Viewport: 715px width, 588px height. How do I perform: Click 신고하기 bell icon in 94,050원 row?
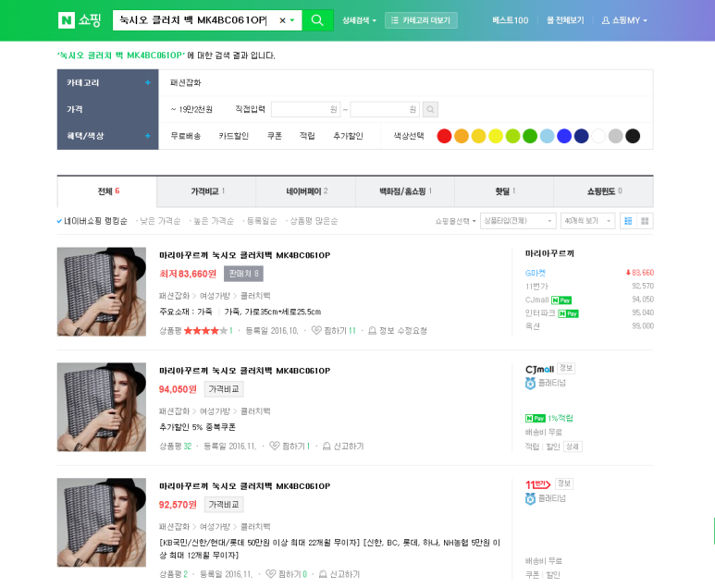coord(327,446)
